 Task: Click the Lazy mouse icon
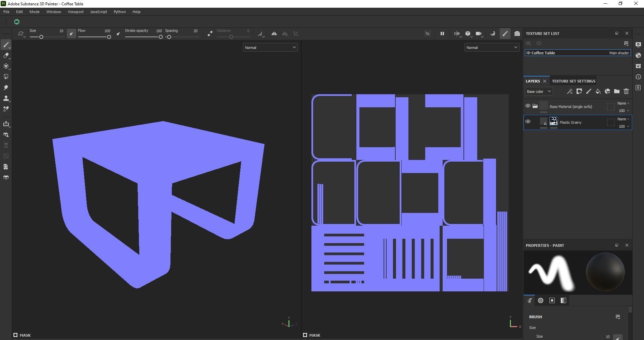pos(210,34)
